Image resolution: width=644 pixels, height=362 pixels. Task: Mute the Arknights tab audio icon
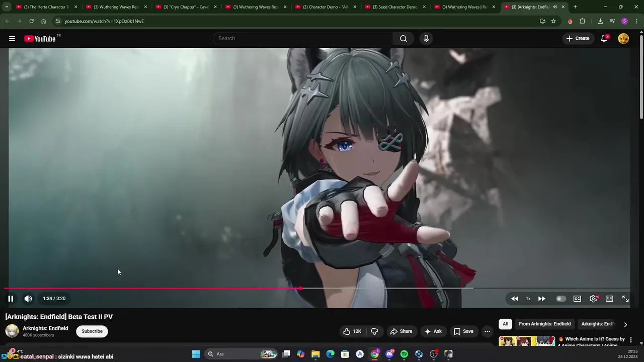555,7
